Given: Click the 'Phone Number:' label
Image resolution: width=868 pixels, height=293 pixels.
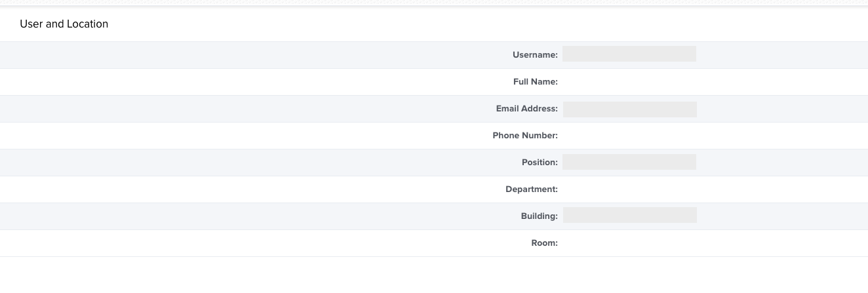Looking at the screenshot, I should (x=525, y=136).
